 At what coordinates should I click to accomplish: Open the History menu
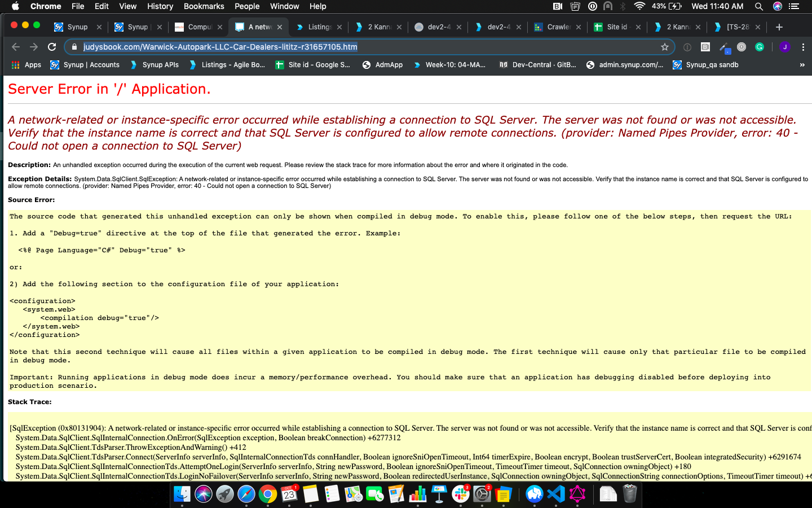pyautogui.click(x=160, y=6)
